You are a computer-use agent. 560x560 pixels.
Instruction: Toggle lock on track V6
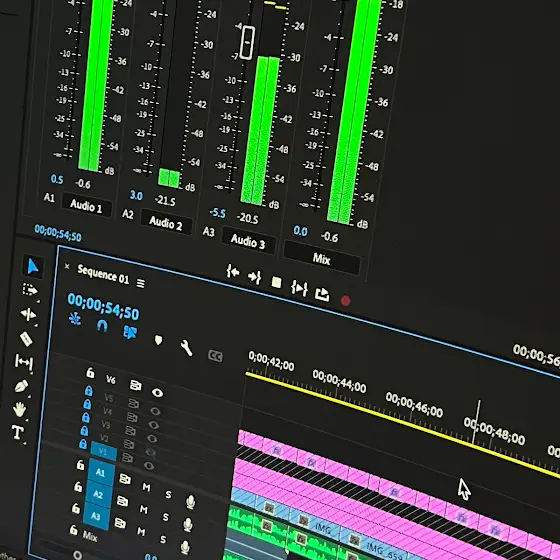(90, 373)
